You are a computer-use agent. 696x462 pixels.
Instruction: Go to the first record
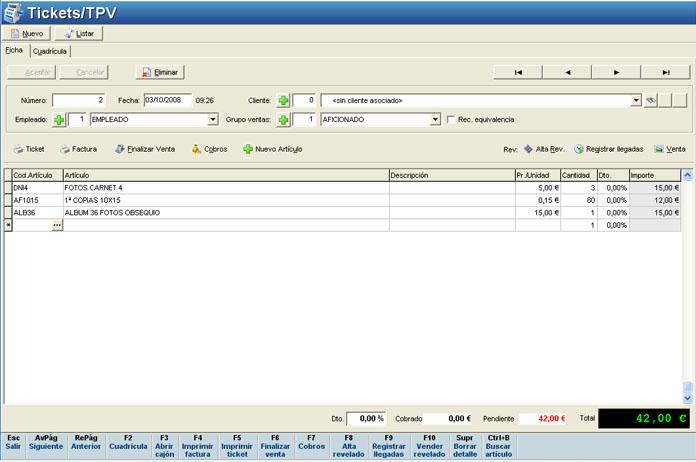518,72
